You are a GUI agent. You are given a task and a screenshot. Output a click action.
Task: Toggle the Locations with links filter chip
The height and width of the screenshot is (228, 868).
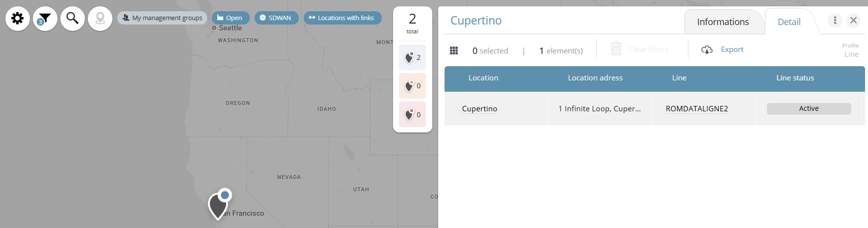[342, 18]
